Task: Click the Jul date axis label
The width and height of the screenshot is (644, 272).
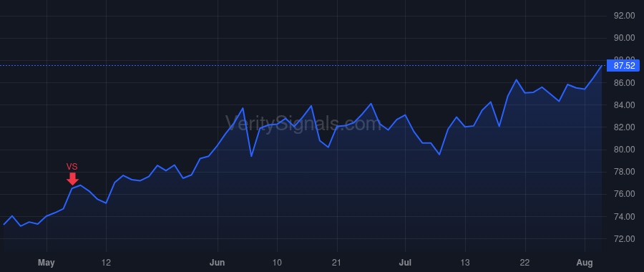Action: [406, 263]
